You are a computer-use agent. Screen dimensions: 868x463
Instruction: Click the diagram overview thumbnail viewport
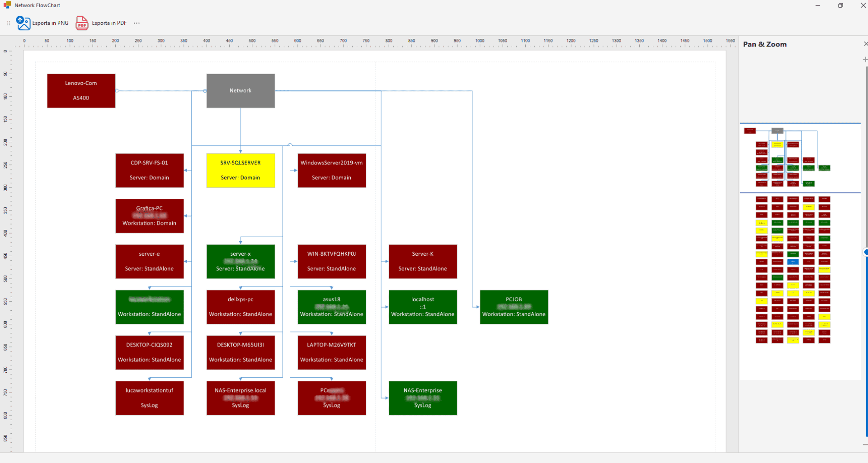[x=800, y=158]
